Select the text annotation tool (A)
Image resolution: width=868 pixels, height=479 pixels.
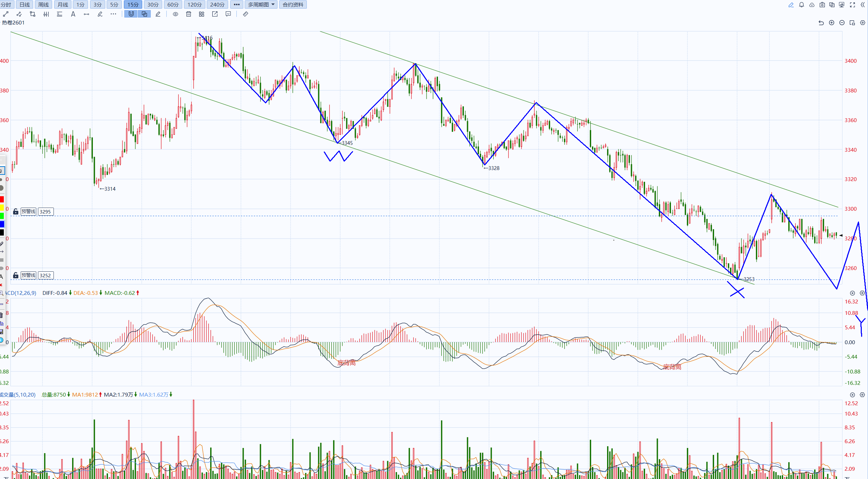coord(73,14)
